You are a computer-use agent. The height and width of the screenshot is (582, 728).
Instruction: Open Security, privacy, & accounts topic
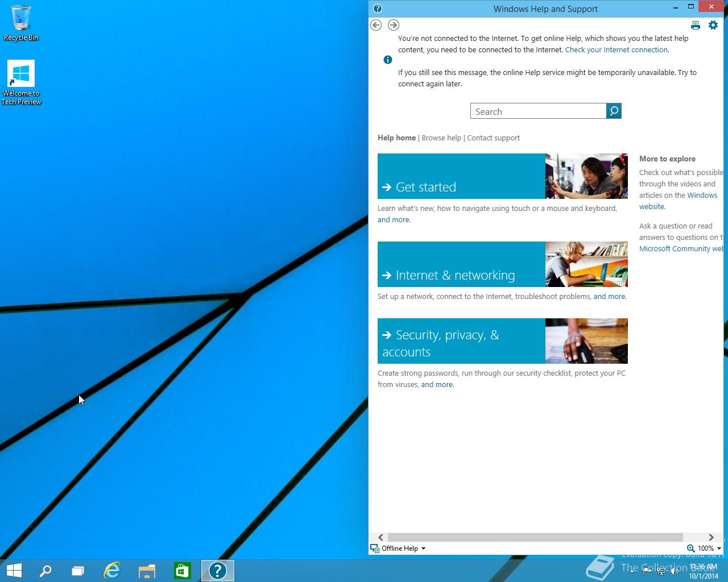tap(461, 341)
